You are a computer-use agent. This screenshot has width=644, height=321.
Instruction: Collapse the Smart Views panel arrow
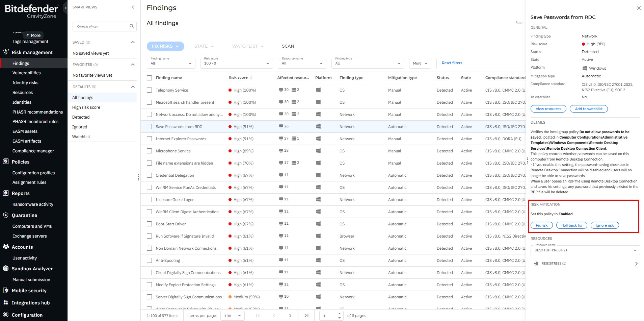[x=133, y=7]
